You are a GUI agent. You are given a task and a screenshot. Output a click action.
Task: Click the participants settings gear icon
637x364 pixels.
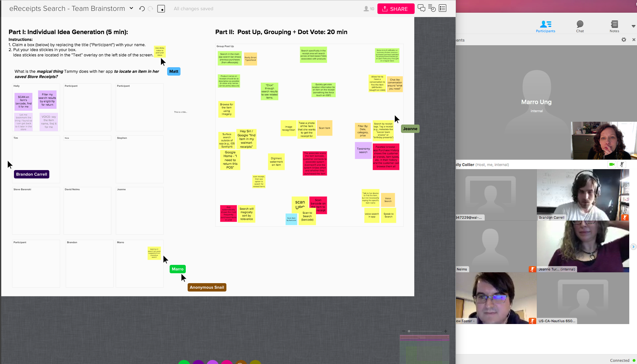(x=624, y=40)
